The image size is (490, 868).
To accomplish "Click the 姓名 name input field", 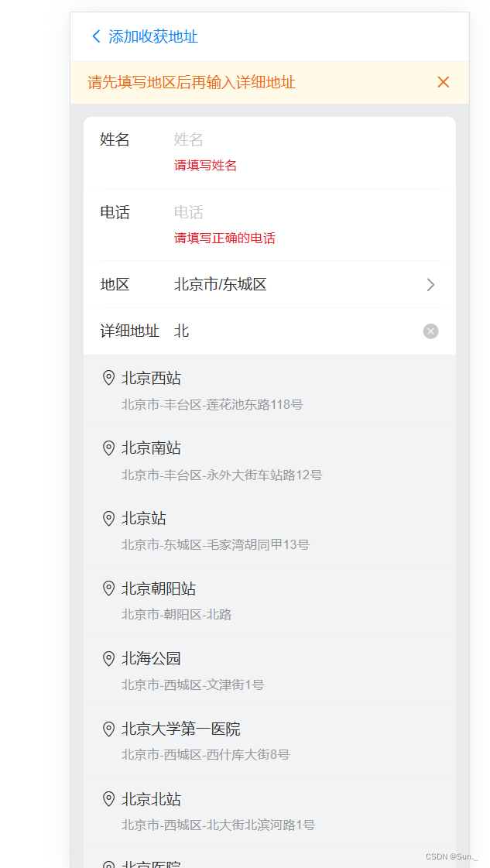I will coord(232,139).
